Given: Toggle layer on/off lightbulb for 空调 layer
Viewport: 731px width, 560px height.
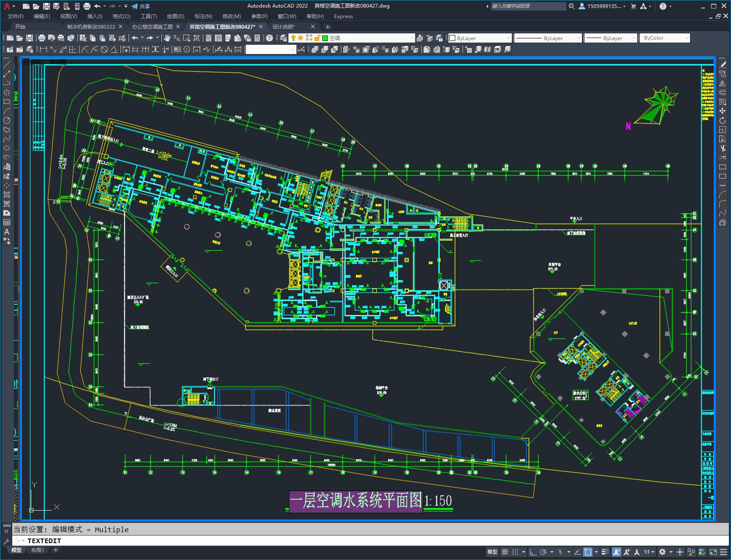Looking at the screenshot, I should tap(293, 38).
